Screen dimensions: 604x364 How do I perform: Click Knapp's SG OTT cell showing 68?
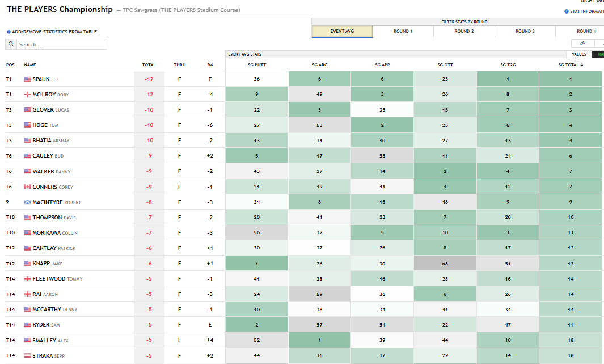click(x=445, y=264)
